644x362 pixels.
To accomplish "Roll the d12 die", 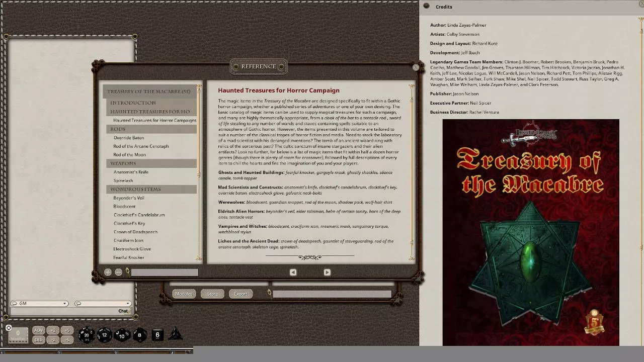I will pos(104,334).
